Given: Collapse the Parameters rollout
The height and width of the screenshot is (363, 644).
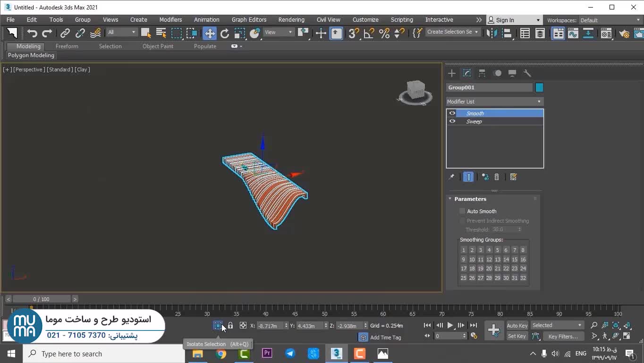Looking at the screenshot, I should coord(470,199).
